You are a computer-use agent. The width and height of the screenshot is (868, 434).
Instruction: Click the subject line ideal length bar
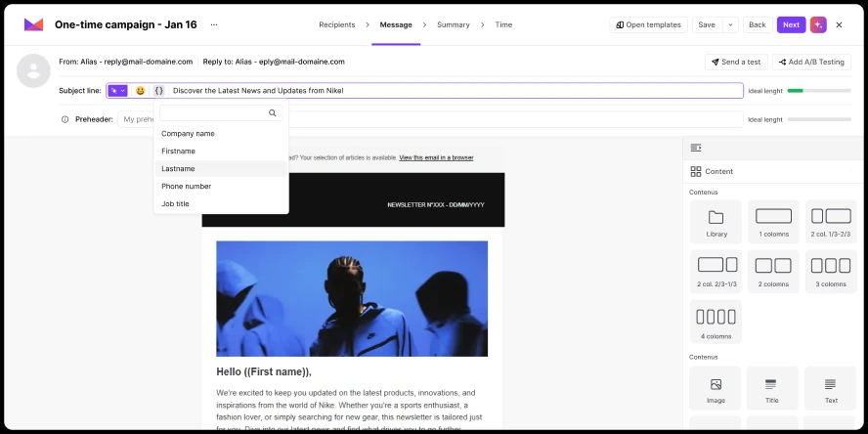[x=819, y=91]
